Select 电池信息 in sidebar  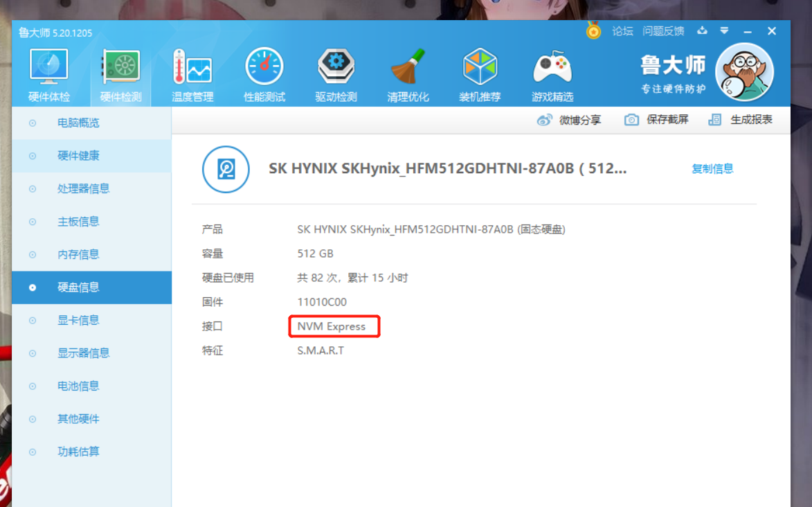91,386
